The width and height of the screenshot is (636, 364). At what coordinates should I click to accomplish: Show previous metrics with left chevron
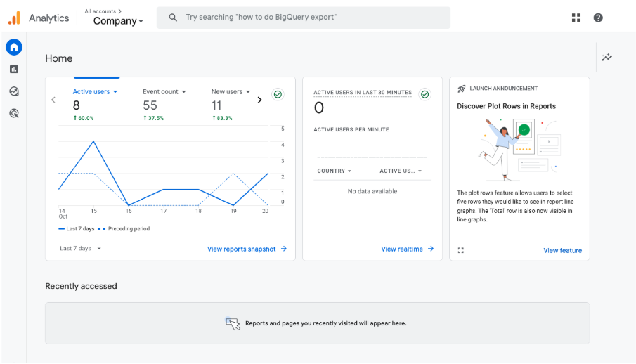pos(53,100)
